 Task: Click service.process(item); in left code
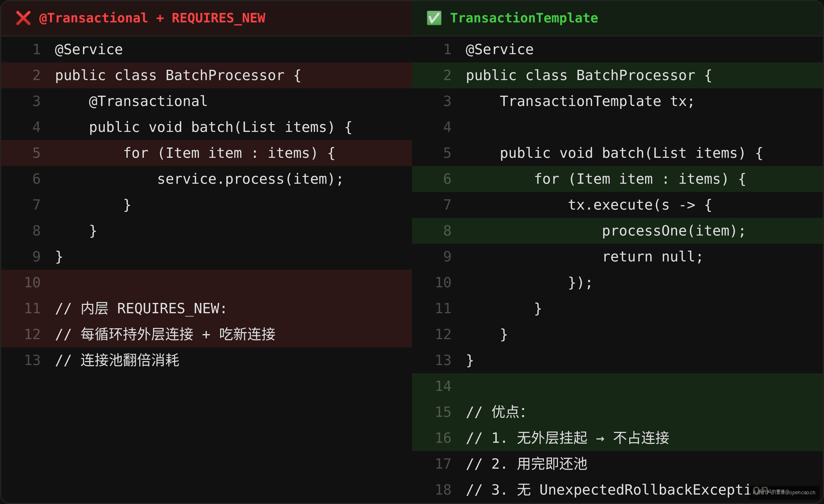pos(250,179)
